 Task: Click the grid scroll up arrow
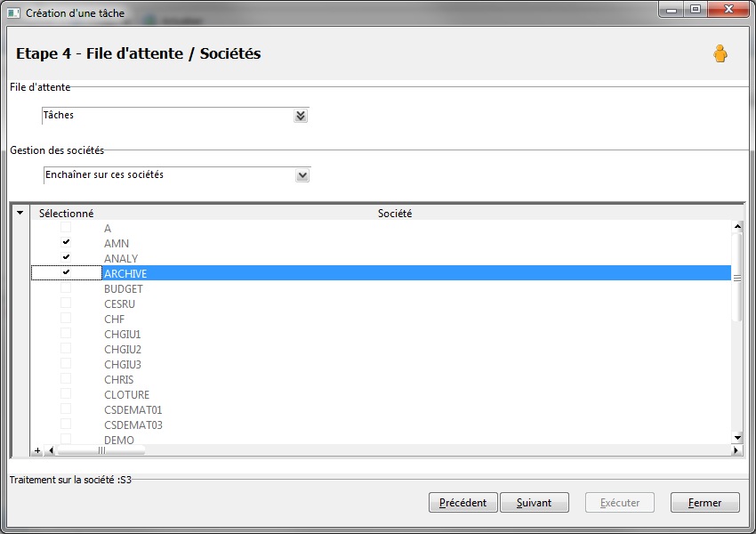click(x=737, y=226)
